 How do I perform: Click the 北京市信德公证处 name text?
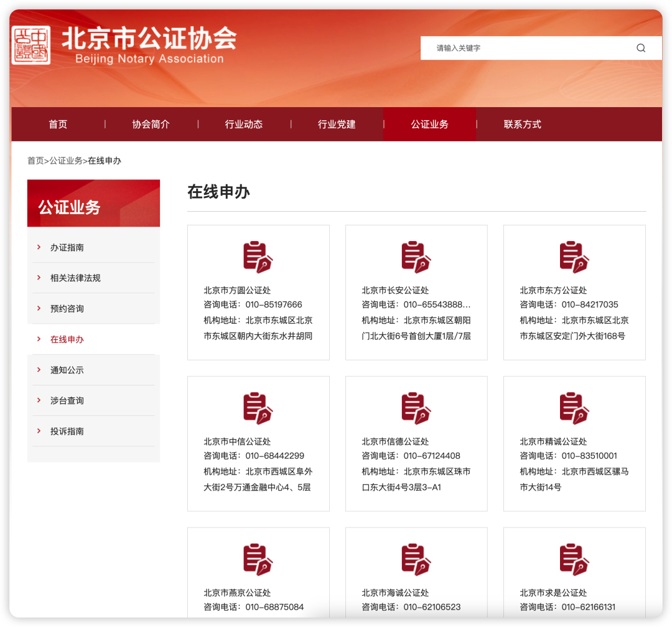tap(395, 441)
